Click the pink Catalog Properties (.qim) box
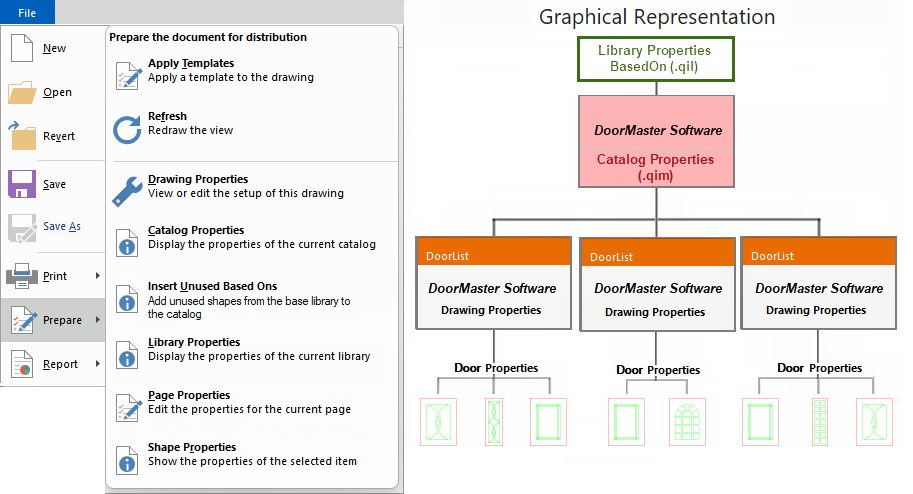This screenshot has width=913, height=494. [x=655, y=166]
